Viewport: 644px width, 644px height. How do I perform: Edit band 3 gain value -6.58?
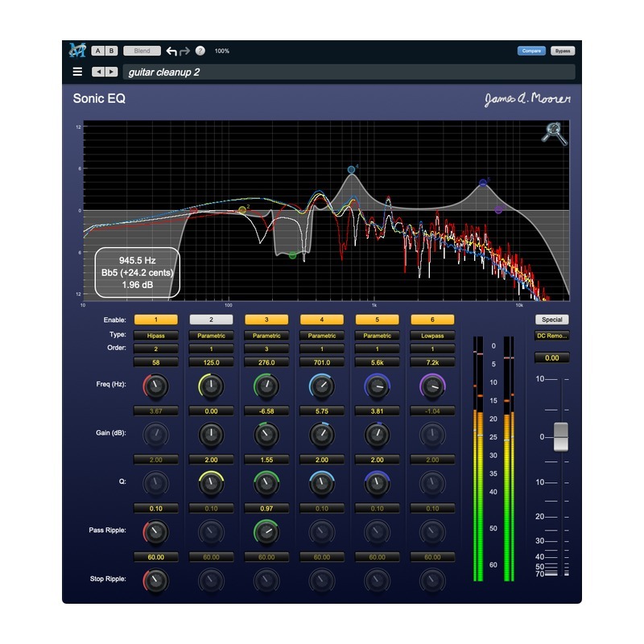(x=266, y=411)
